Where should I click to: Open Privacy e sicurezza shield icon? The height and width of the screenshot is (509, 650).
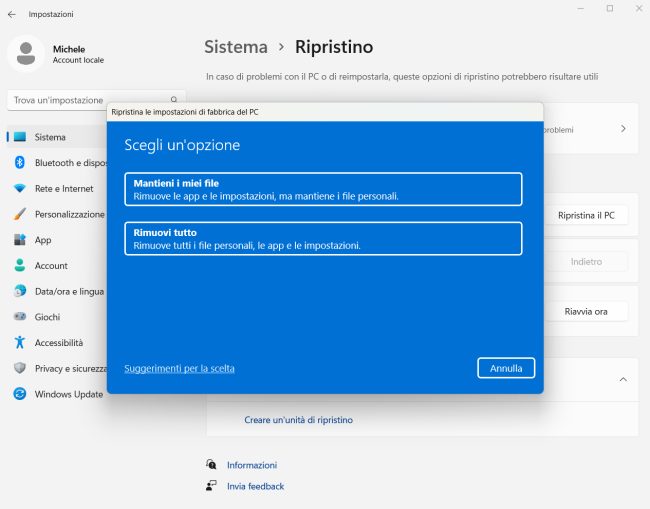point(19,368)
